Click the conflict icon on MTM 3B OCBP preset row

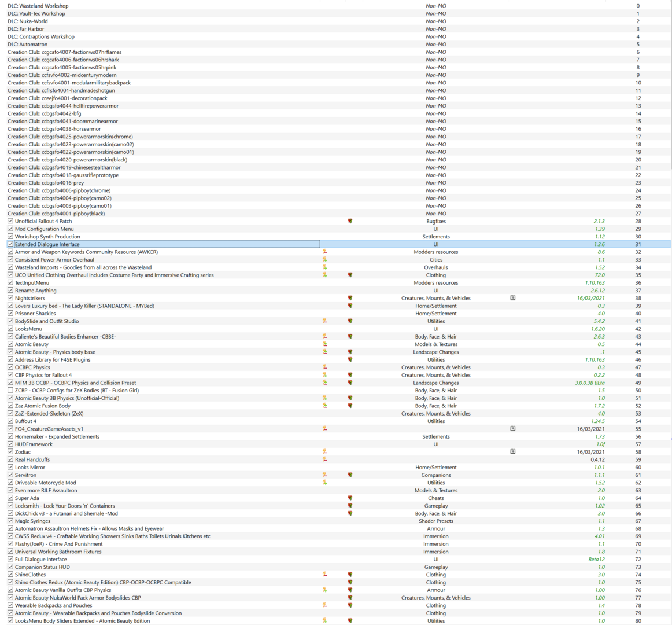point(325,383)
